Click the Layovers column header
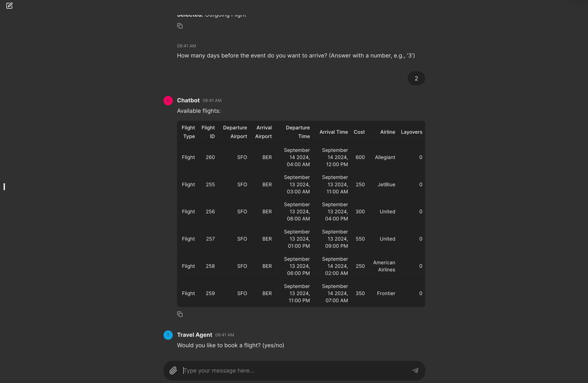 [x=411, y=132]
